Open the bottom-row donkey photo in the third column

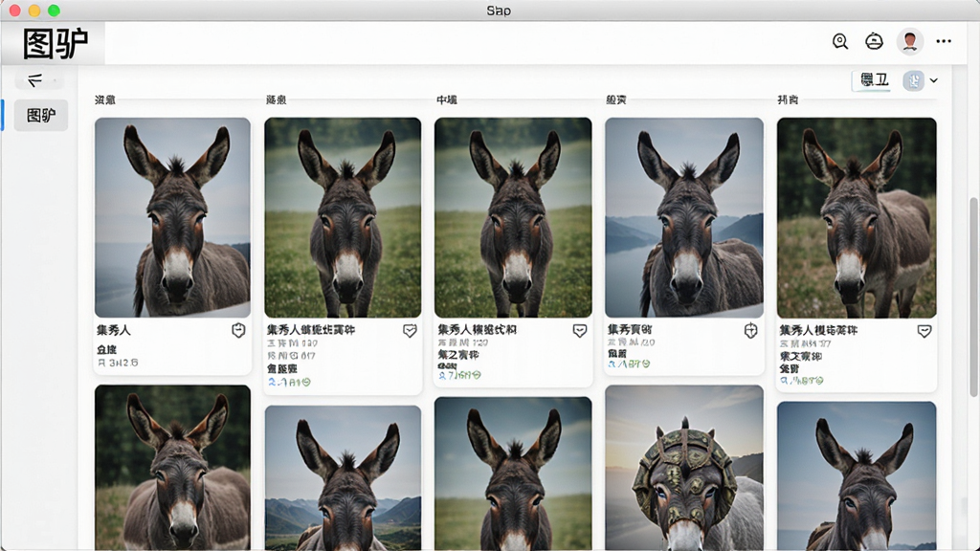[513, 474]
